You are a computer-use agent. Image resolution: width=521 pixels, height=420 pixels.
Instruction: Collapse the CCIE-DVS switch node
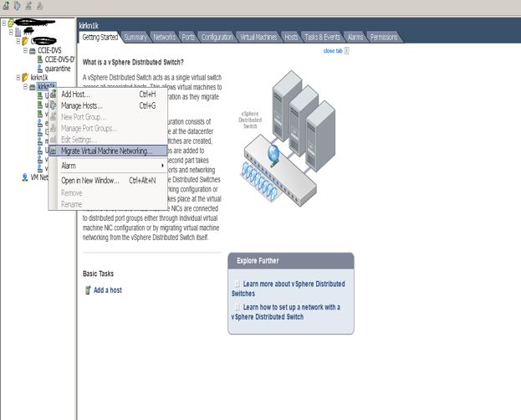[25, 50]
